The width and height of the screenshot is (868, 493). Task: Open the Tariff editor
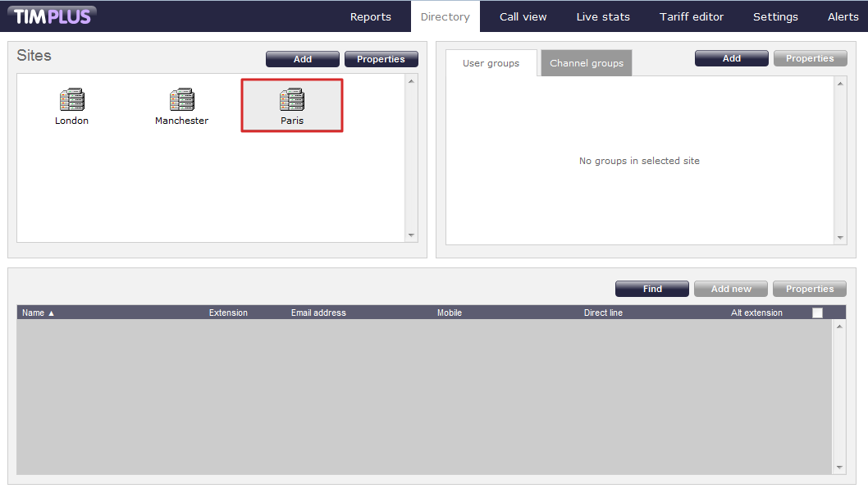pos(692,16)
